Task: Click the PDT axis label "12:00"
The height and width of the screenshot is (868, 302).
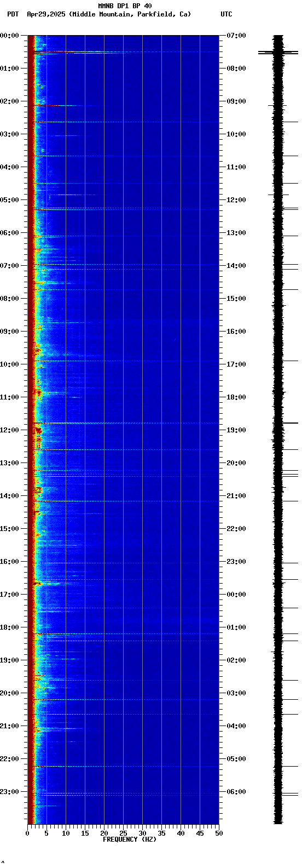Action: pyautogui.click(x=9, y=430)
